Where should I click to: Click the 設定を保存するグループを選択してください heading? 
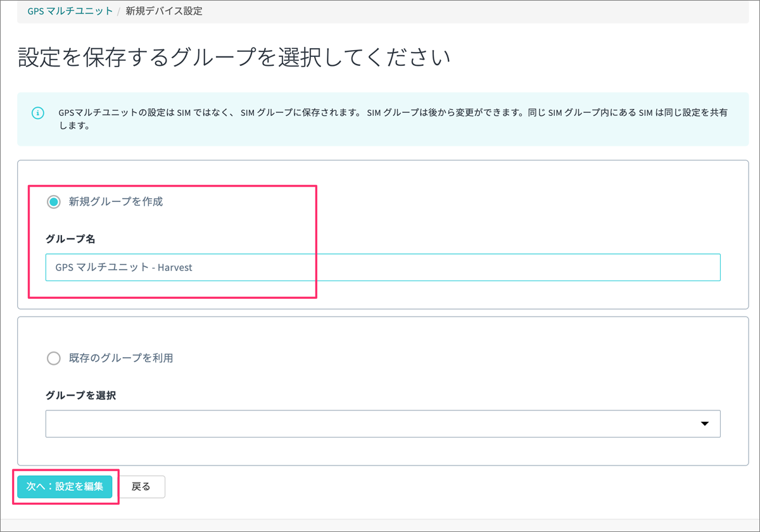(234, 58)
